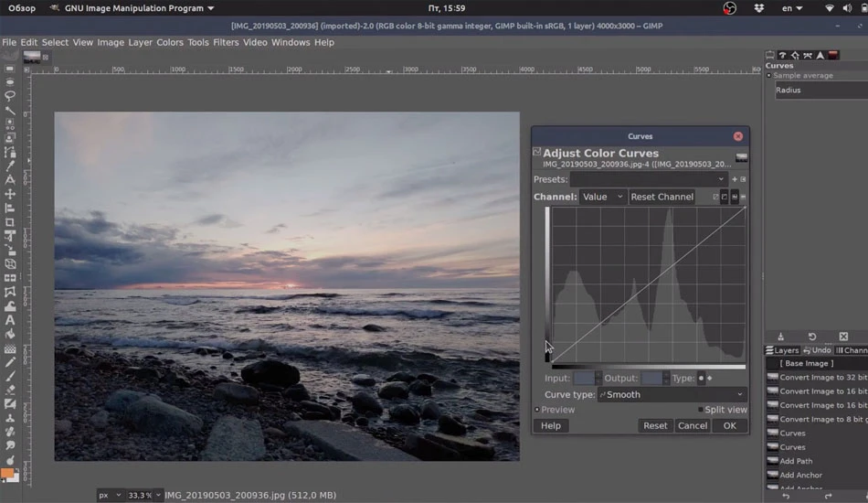The height and width of the screenshot is (503, 868).
Task: Select the Clone stamp tool
Action: coord(10,418)
